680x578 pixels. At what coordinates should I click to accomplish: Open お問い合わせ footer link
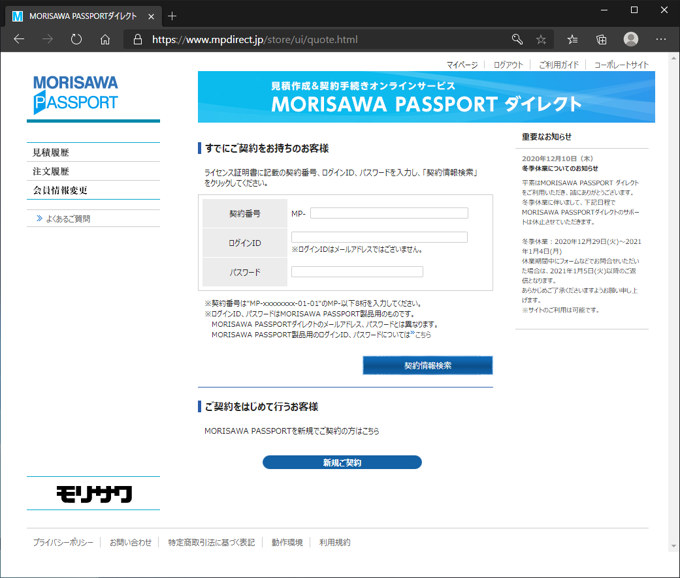pos(131,542)
